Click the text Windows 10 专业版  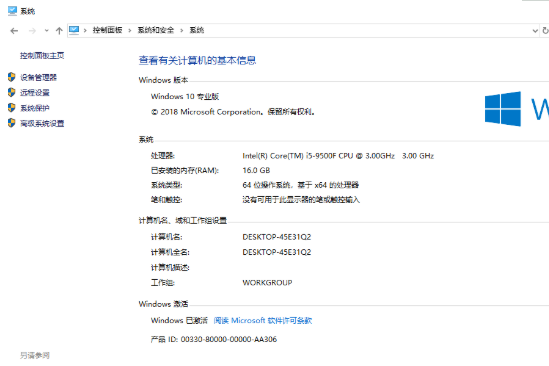click(x=185, y=97)
